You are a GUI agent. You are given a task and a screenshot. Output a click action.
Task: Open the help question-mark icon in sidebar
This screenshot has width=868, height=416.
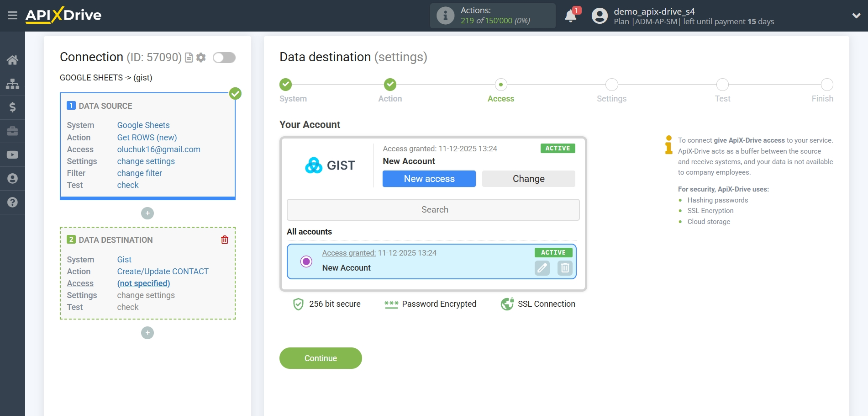[x=12, y=202]
